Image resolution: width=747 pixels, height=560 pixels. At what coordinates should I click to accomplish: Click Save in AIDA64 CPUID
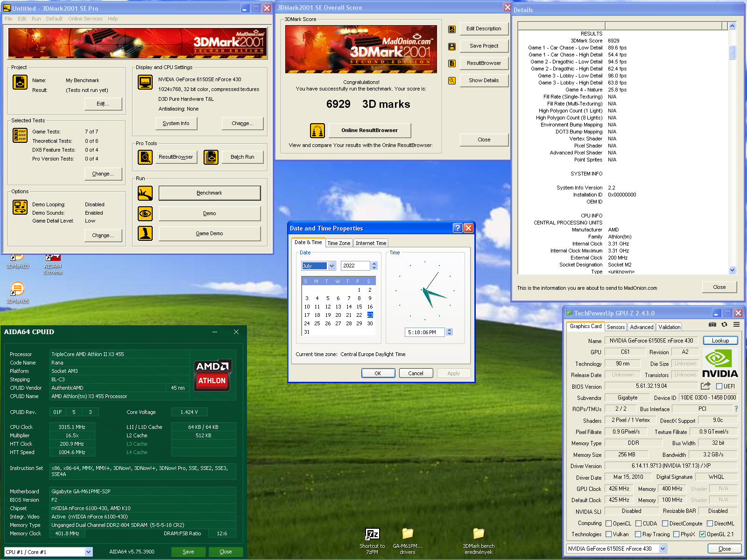188,552
